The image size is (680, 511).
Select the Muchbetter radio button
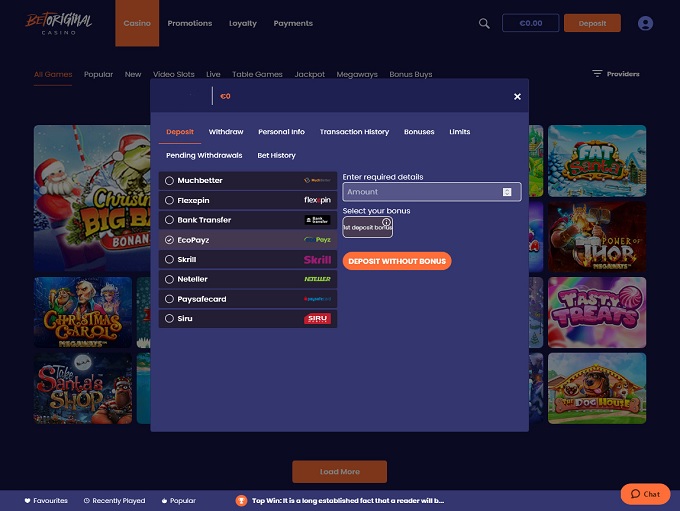tap(169, 181)
